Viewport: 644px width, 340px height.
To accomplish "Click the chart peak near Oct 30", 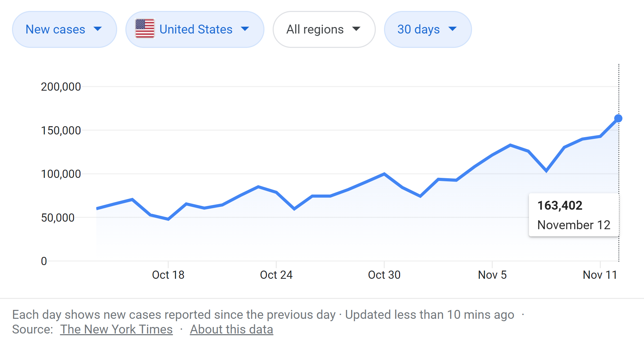I will tap(384, 174).
